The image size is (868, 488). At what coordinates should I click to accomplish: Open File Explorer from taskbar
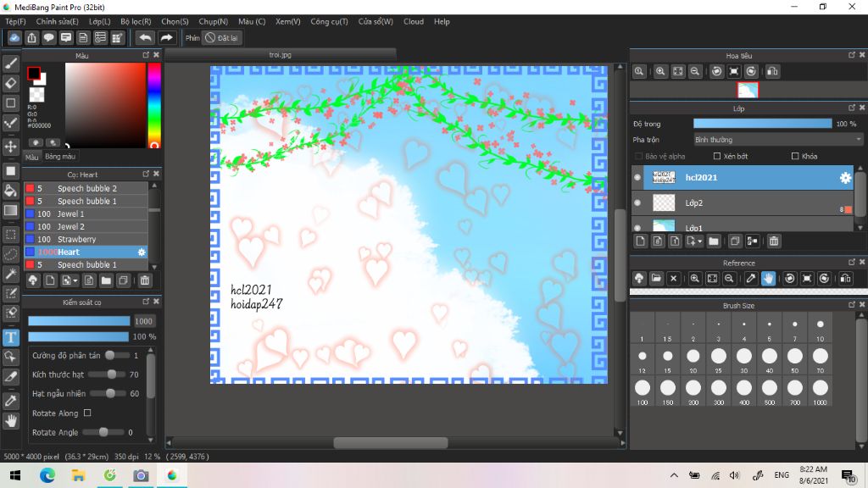pyautogui.click(x=78, y=475)
